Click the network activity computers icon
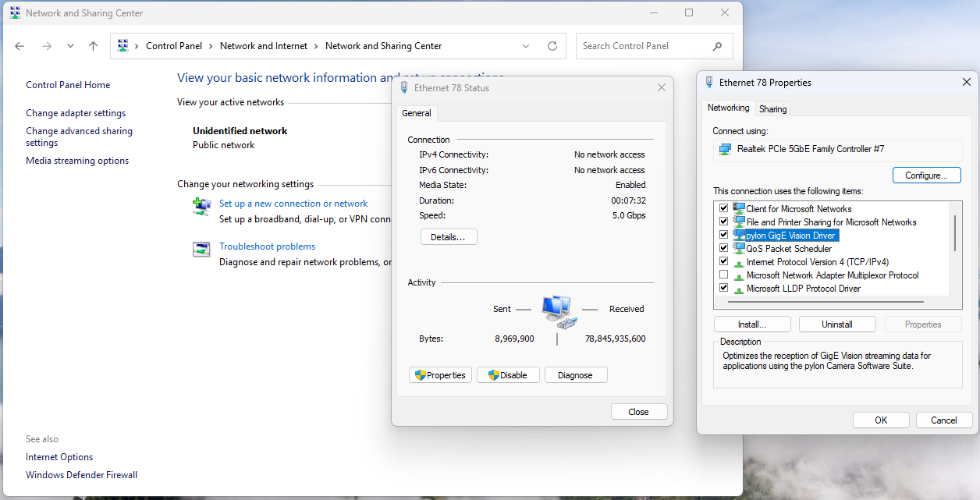The image size is (980, 500). coord(557,310)
